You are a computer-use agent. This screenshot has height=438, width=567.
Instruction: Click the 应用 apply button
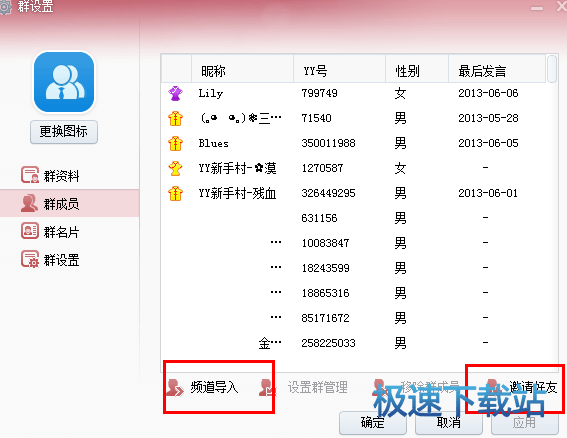tap(525, 422)
